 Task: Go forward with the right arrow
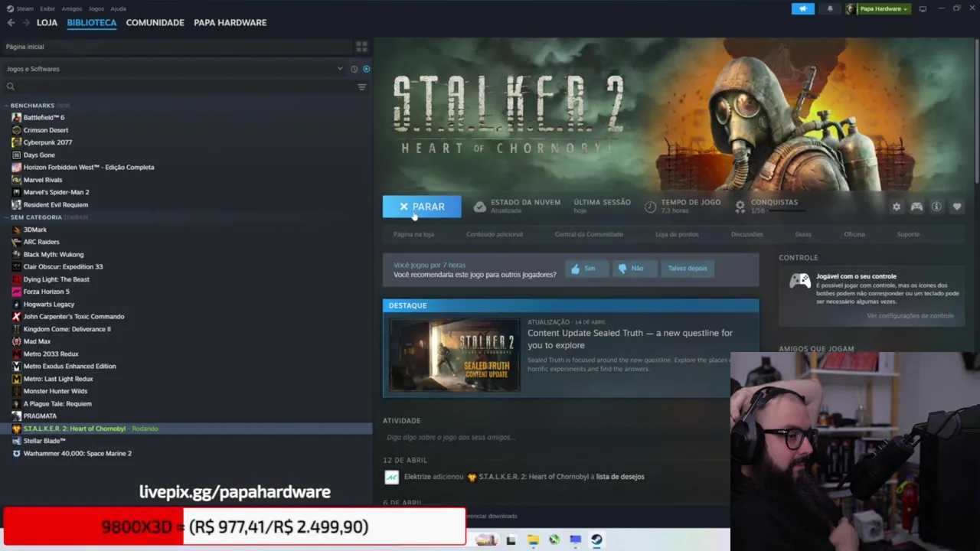[x=26, y=23]
